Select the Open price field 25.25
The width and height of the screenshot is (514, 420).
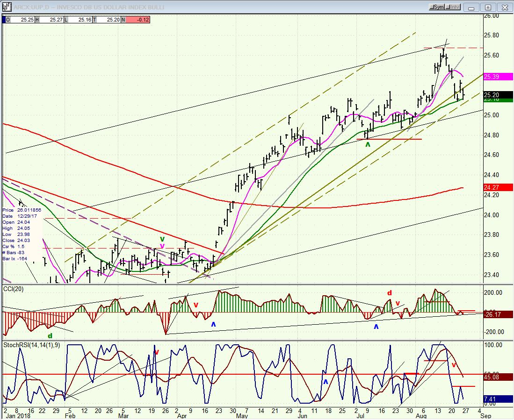[20, 20]
